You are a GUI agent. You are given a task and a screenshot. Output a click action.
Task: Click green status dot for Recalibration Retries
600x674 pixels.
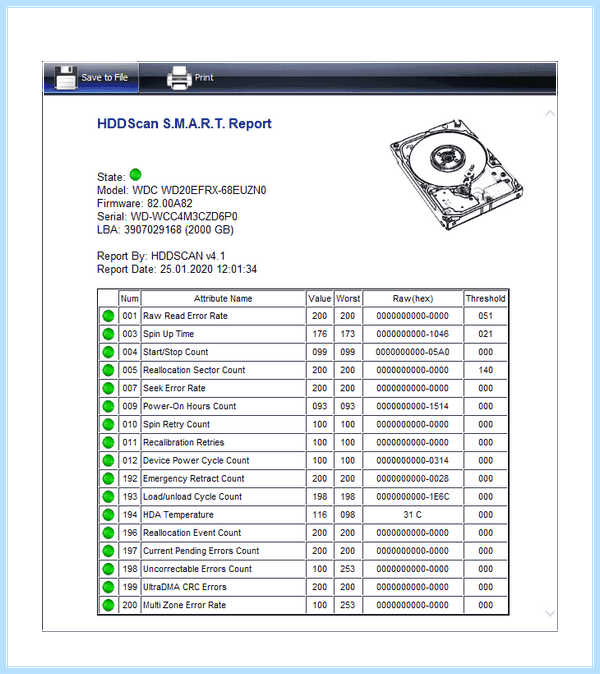[108, 442]
